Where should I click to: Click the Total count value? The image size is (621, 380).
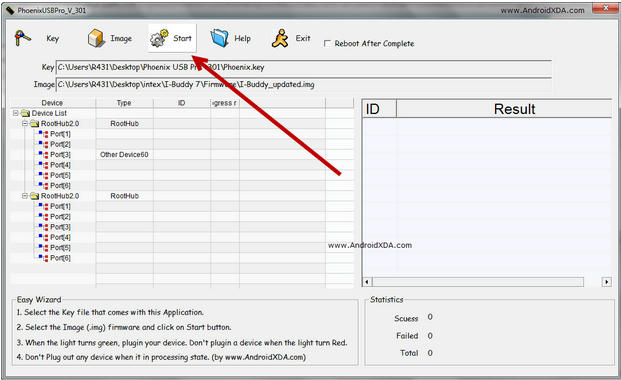[430, 353]
